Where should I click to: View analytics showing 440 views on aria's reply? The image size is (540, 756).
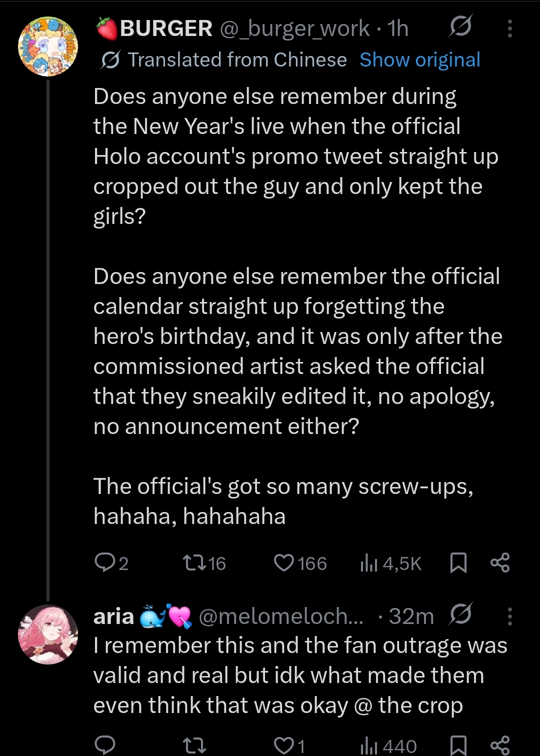tap(388, 746)
